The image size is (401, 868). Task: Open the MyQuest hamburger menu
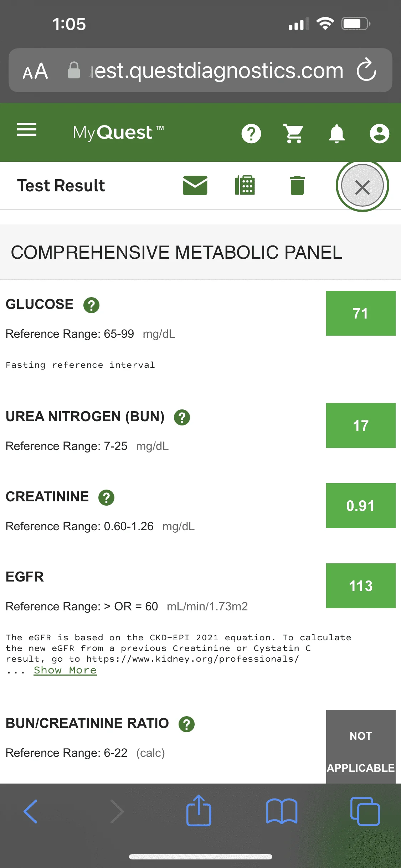pos(27,130)
